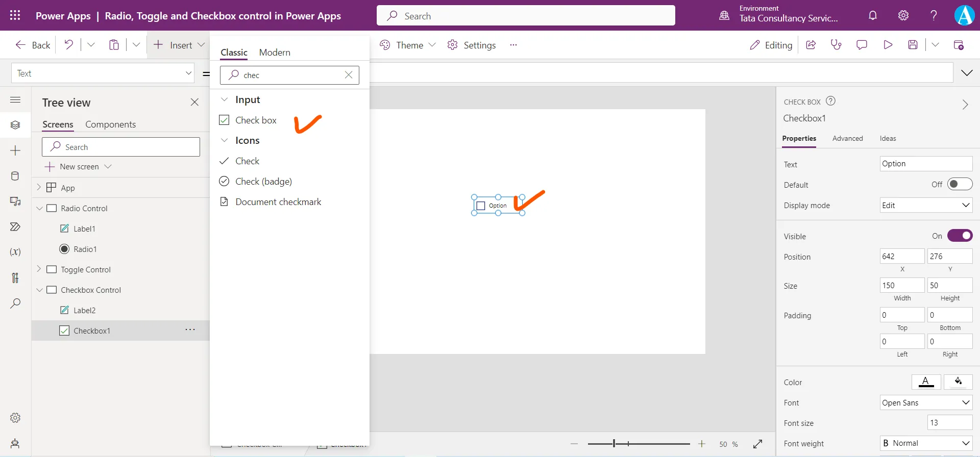Open the help question mark icon

(934, 15)
